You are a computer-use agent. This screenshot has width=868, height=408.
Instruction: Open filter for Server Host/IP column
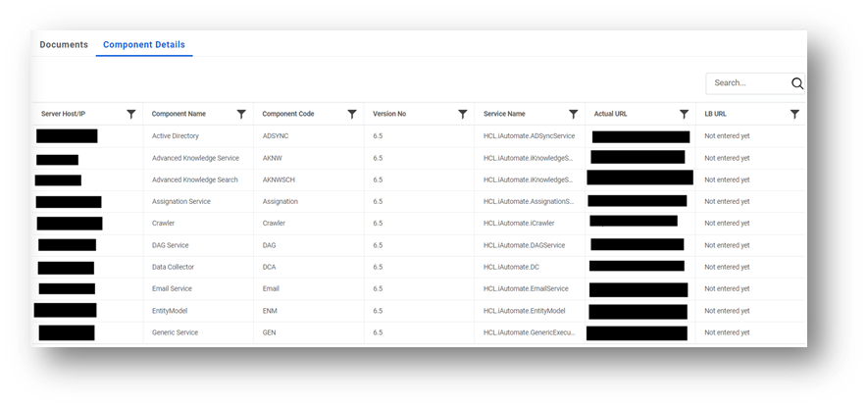click(x=131, y=114)
